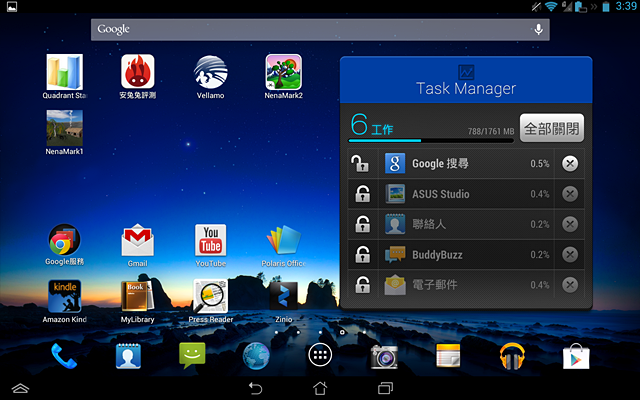
Task: Close the ASUS Studio task
Action: coord(570,194)
